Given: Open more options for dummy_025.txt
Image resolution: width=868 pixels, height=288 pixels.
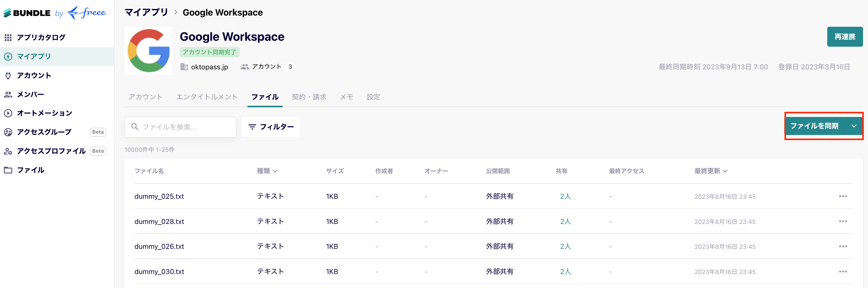Looking at the screenshot, I should coord(843,196).
